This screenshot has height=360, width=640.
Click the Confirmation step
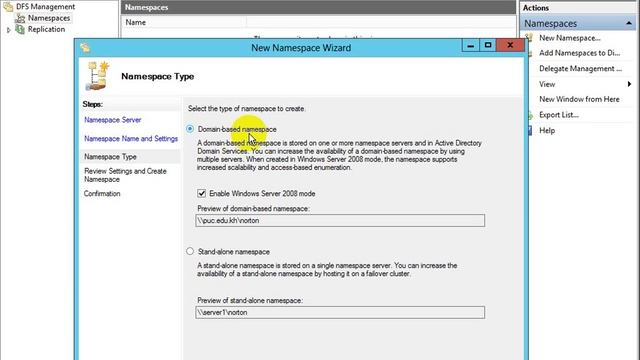click(x=102, y=193)
